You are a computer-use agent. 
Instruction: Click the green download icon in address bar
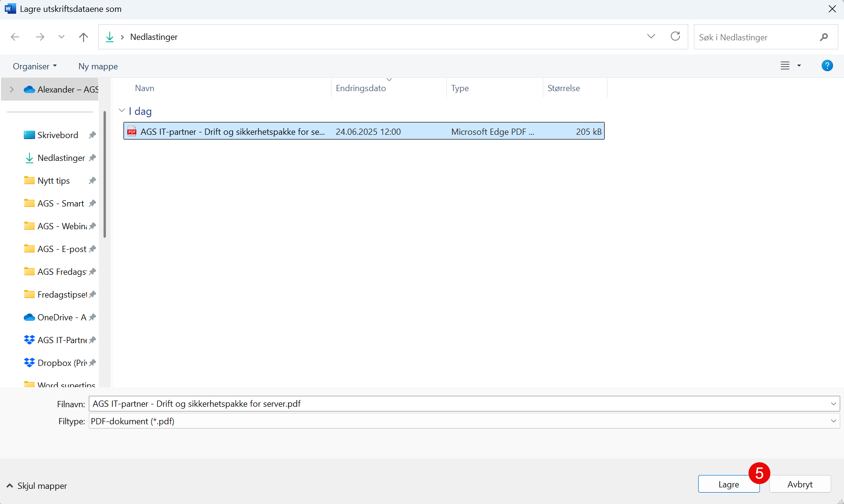(x=110, y=37)
